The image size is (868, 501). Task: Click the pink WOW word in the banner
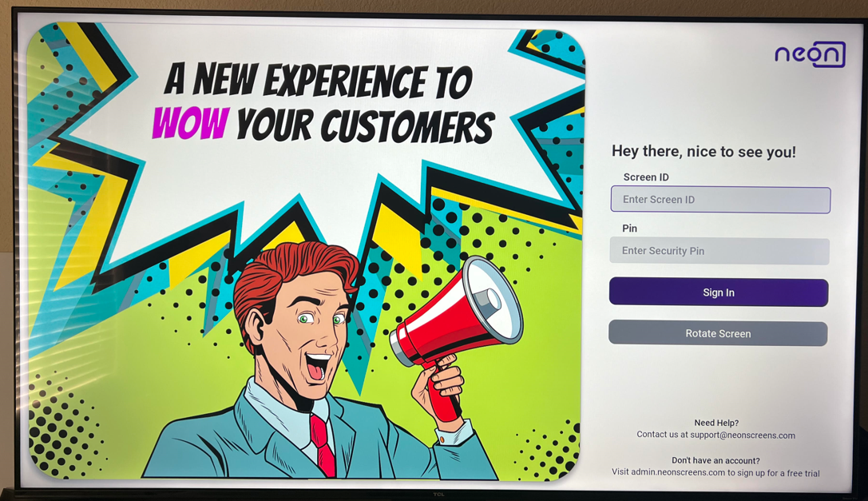[x=190, y=123]
